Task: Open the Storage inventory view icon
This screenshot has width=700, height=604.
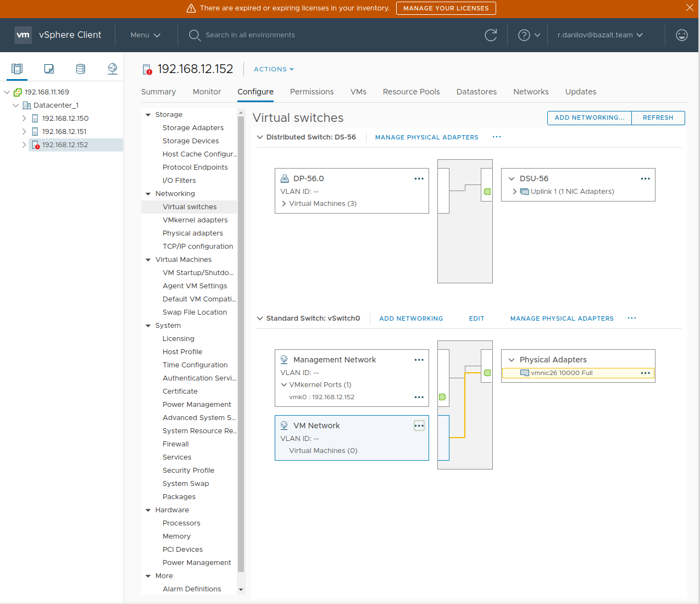Action: (x=81, y=69)
